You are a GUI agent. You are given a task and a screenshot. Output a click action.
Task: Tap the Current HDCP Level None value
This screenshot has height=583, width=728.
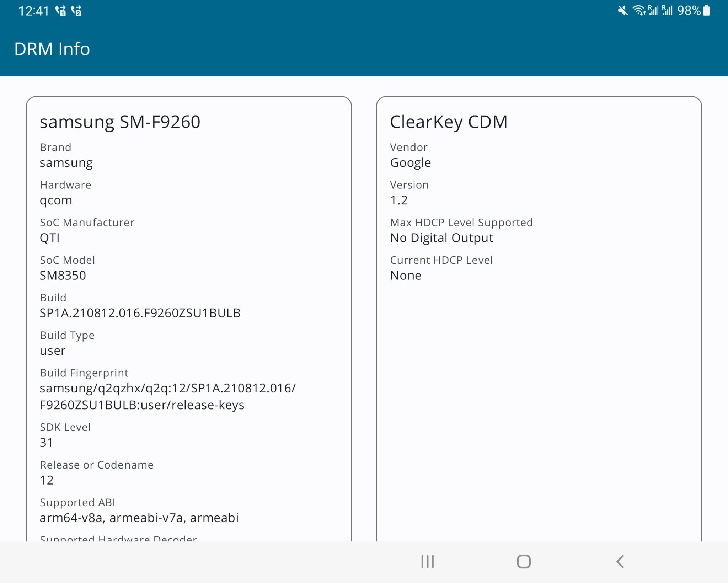pos(406,275)
